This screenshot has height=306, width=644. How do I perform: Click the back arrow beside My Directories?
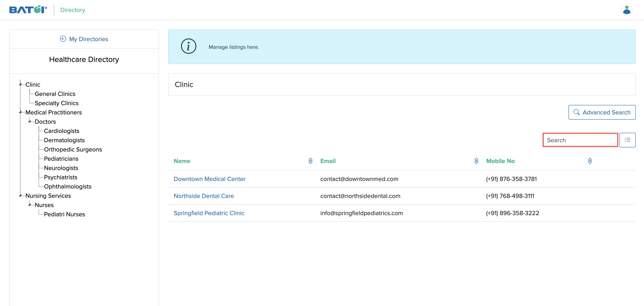tap(63, 39)
